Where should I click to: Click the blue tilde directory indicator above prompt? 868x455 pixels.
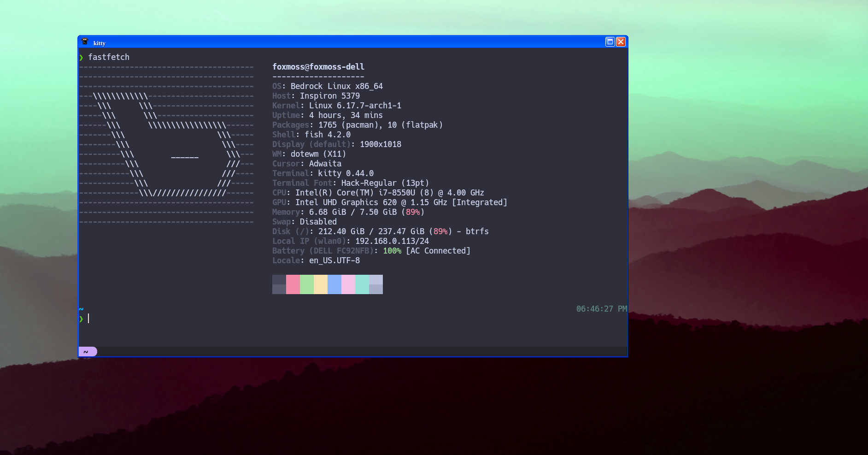[81, 309]
